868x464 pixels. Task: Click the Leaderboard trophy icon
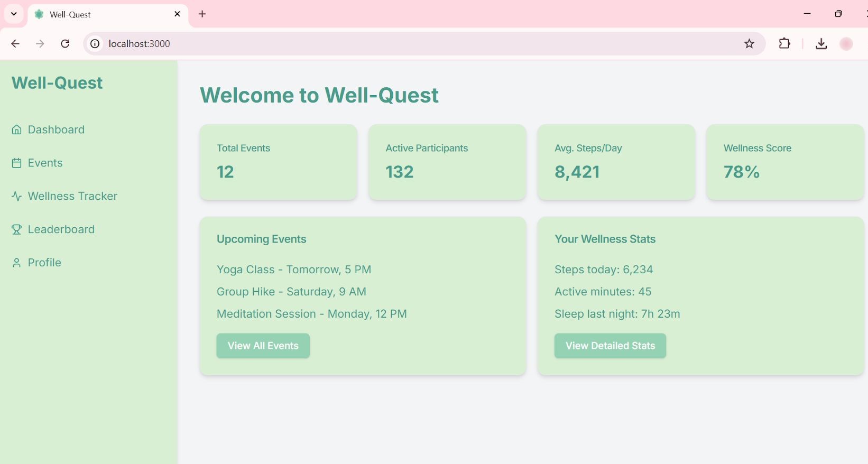point(16,229)
